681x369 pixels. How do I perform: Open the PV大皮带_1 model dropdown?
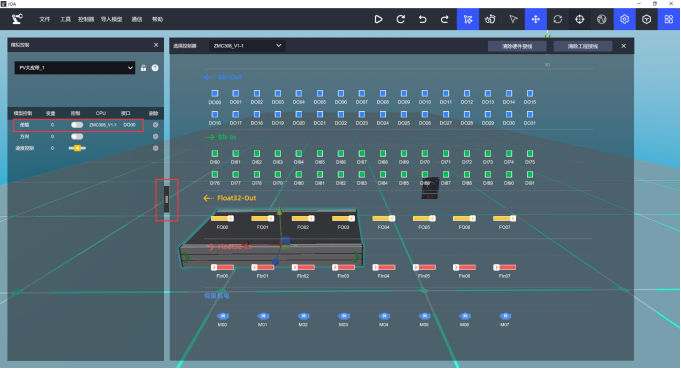(75, 68)
